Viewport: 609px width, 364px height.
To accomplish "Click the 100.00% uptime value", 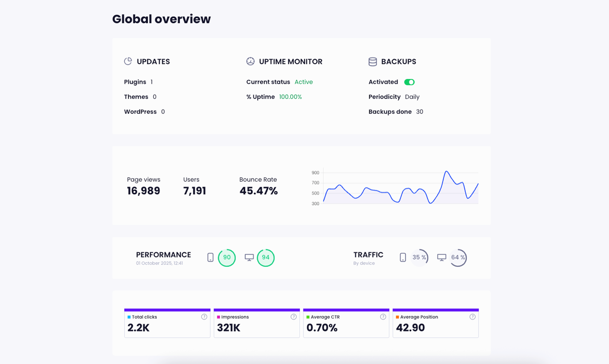I will [290, 97].
